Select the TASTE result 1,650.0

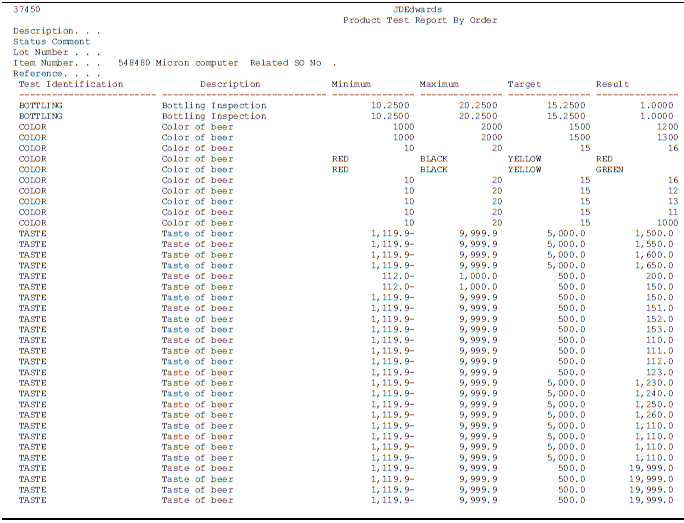pyautogui.click(x=654, y=266)
